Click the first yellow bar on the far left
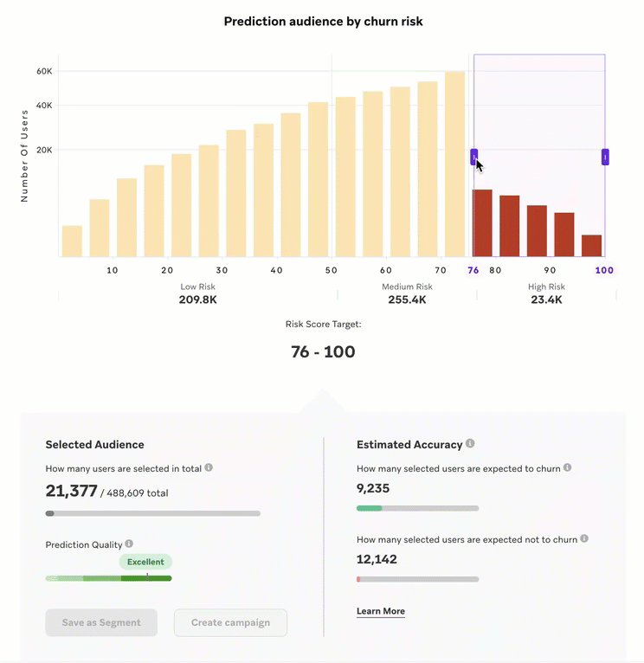The width and height of the screenshot is (644, 663). 72,241
